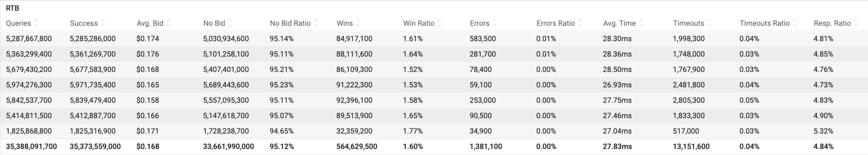Click the Resp. Ratio sort icon
868x155 pixels.
tap(856, 23)
